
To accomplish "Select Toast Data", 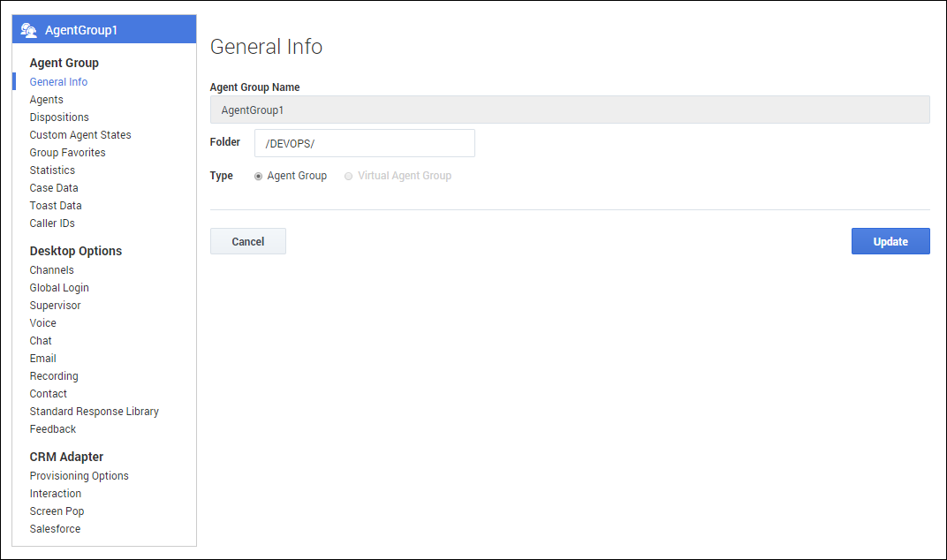I will click(x=56, y=206).
